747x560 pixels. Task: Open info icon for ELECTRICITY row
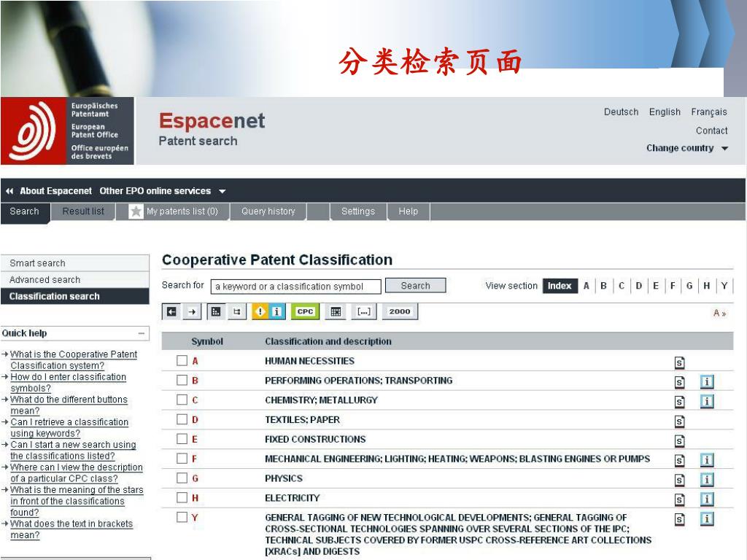[x=707, y=499]
